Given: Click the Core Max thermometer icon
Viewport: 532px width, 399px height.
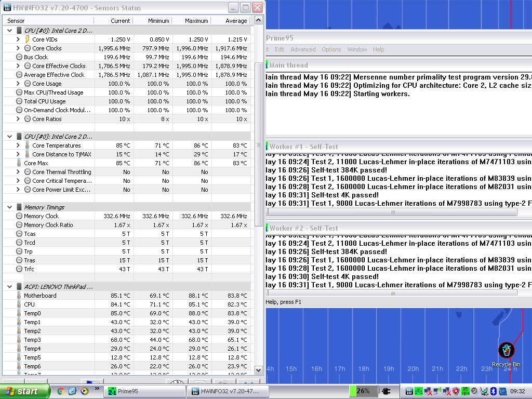Looking at the screenshot, I should click(x=19, y=163).
